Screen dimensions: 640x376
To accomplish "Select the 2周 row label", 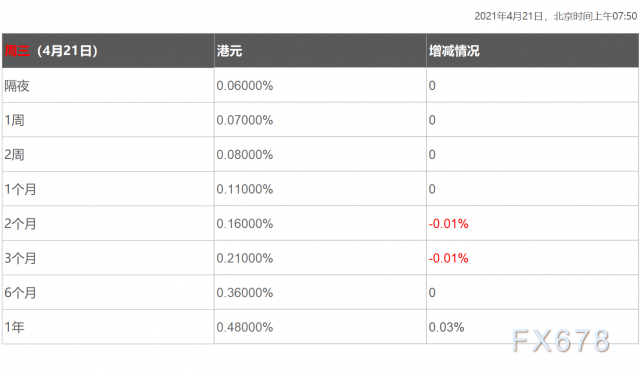I will click(14, 155).
